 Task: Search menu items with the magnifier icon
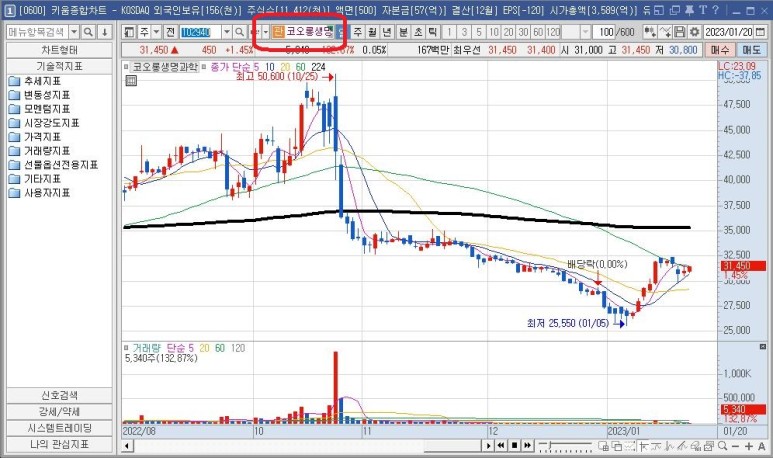88,32
